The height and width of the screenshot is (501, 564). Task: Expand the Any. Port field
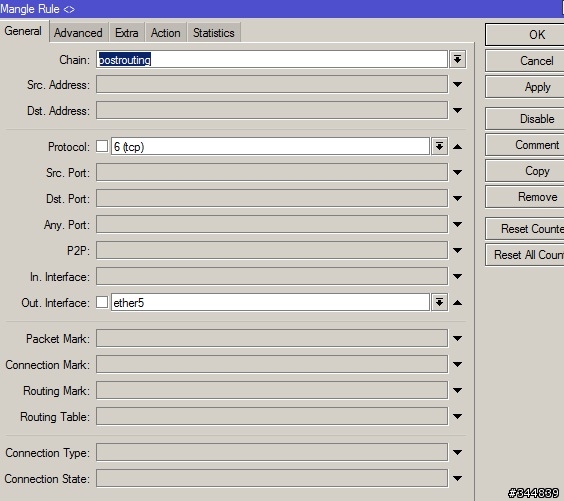tap(457, 224)
